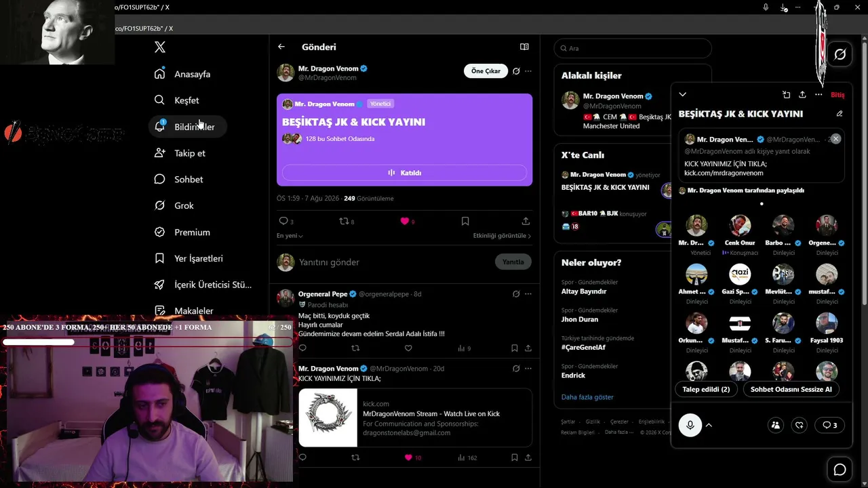Open Yer İşaretleri bookmarks page
This screenshot has height=488, width=868.
(x=189, y=258)
